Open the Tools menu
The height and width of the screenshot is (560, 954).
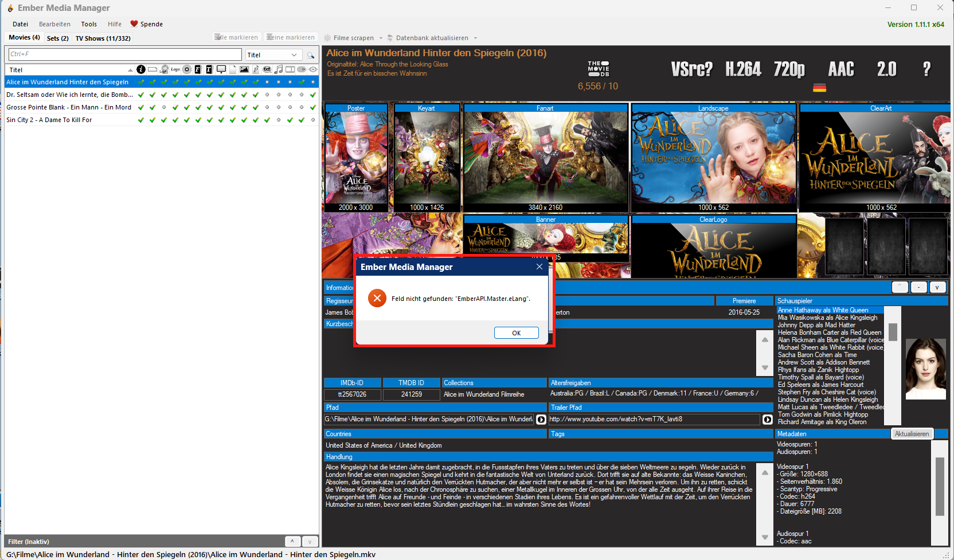coord(89,24)
